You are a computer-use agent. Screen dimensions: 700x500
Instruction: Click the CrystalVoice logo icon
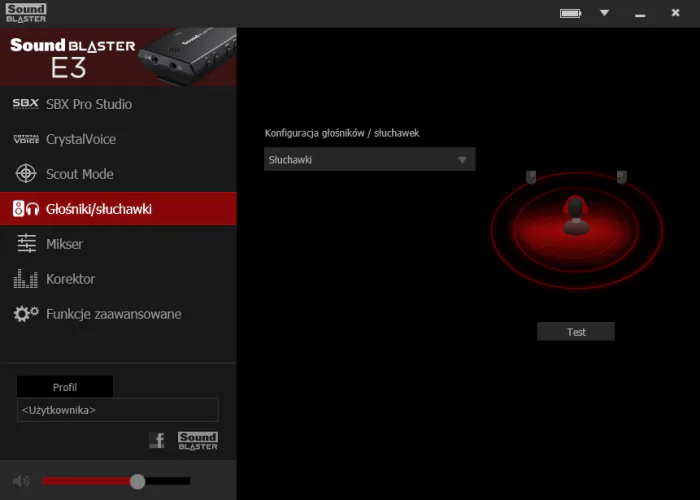coord(26,139)
